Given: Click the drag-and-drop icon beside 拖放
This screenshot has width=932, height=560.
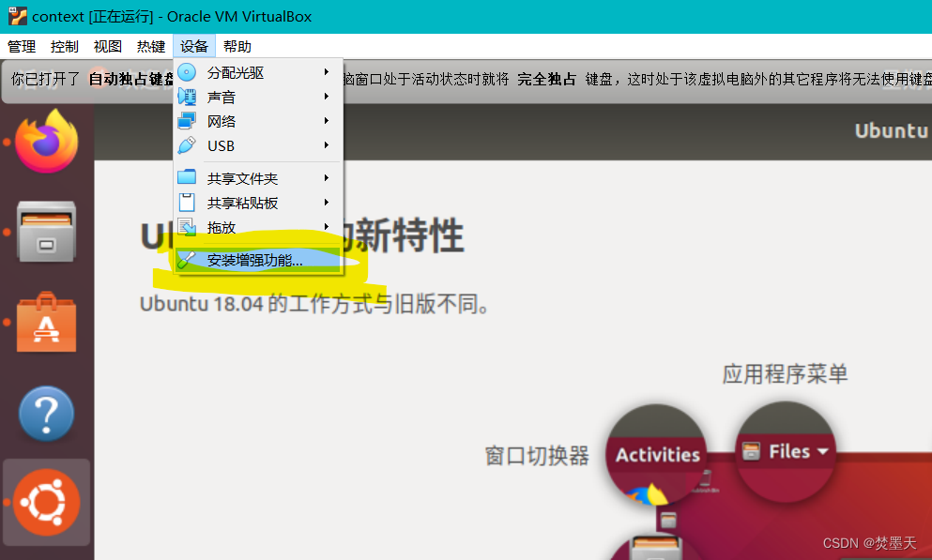Looking at the screenshot, I should [187, 227].
